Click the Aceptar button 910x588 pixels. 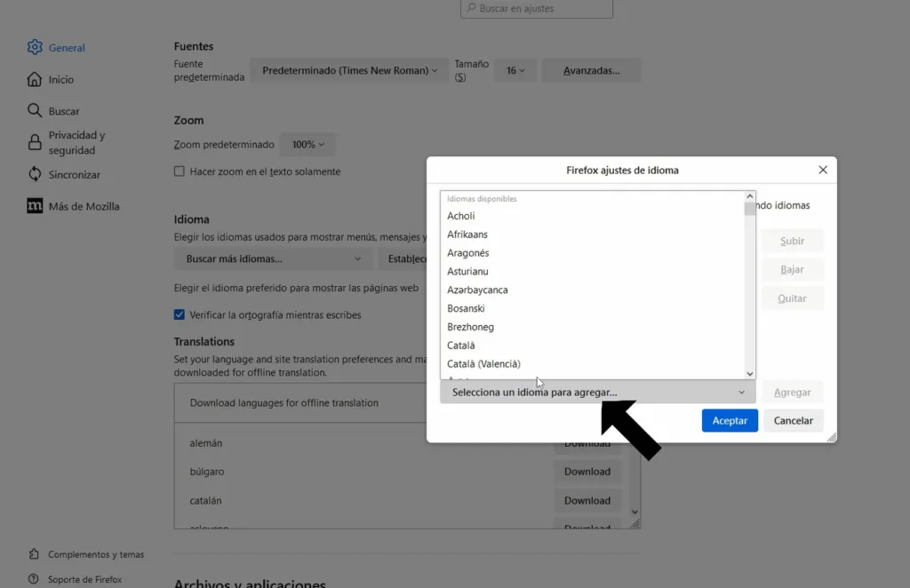pyautogui.click(x=730, y=420)
